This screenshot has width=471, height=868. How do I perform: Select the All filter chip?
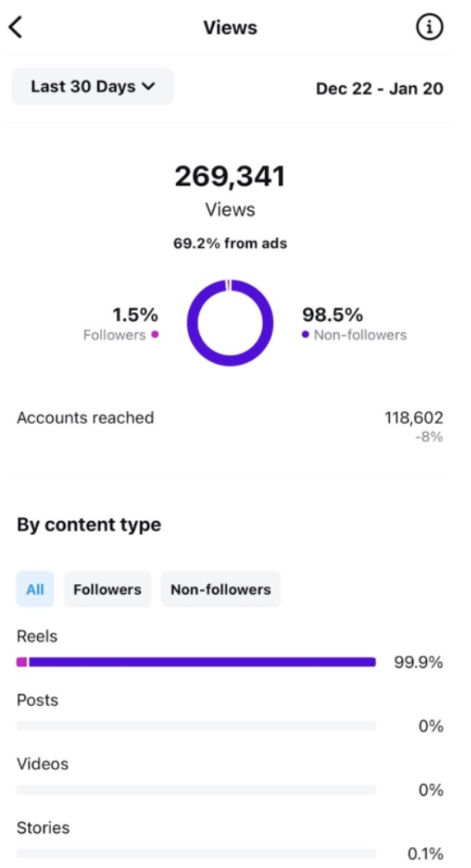(35, 589)
